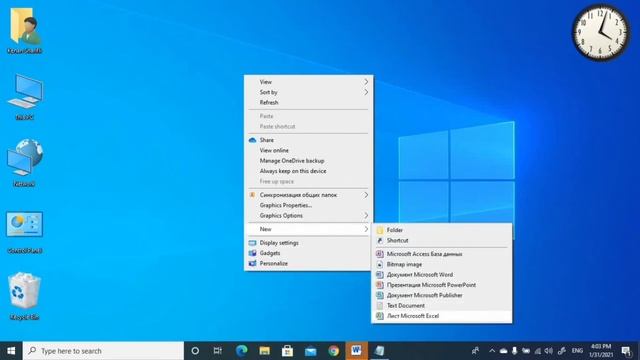Image resolution: width=640 pixels, height=360 pixels.
Task: Choose Gadgets in the context menu
Action: tap(308, 253)
